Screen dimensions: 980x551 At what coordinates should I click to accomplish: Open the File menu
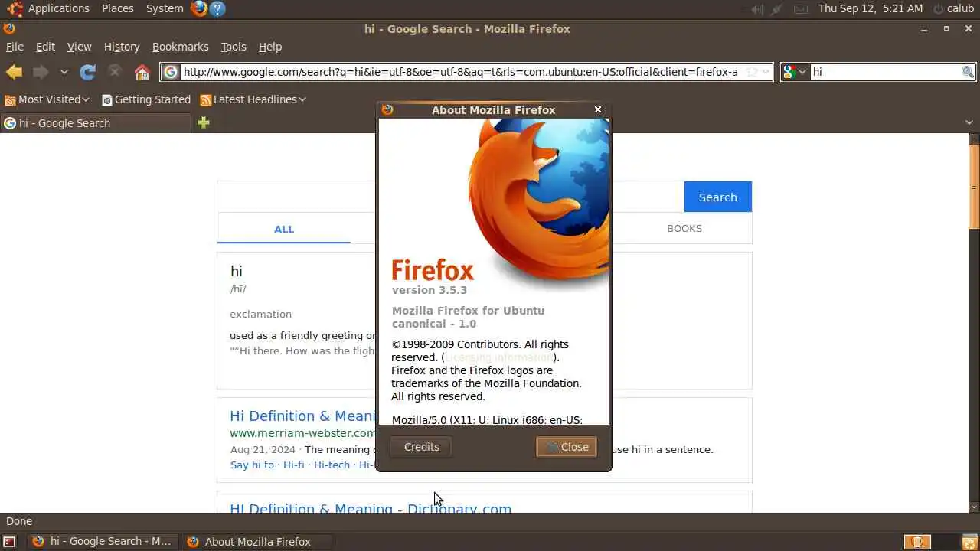(15, 47)
